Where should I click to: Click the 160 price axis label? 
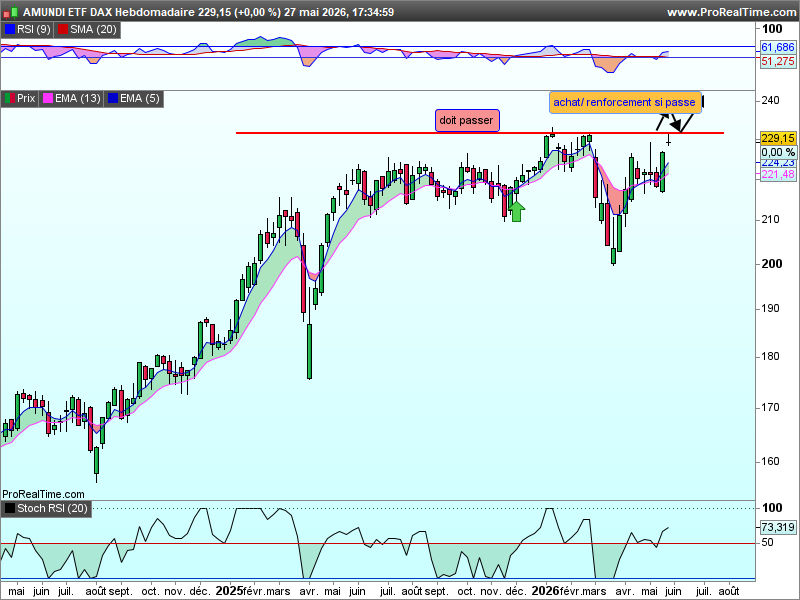pos(770,461)
